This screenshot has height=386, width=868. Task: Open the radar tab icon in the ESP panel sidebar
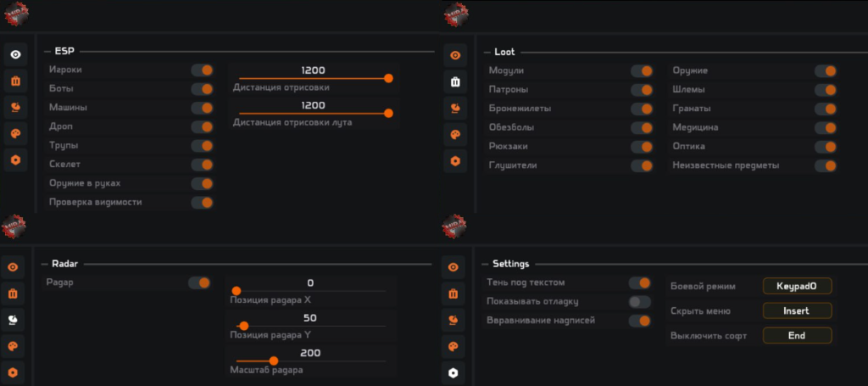[x=16, y=108]
